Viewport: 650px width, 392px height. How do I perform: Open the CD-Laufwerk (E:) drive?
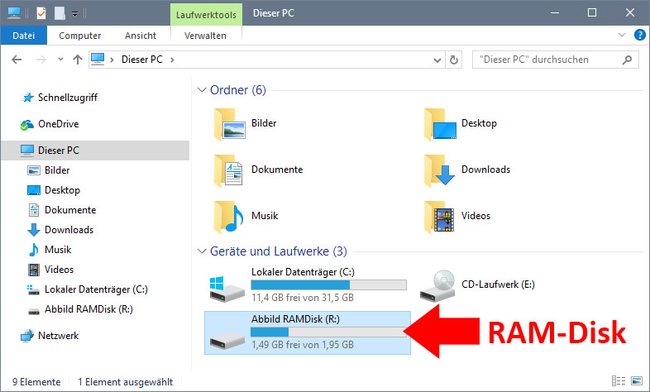tap(477, 285)
